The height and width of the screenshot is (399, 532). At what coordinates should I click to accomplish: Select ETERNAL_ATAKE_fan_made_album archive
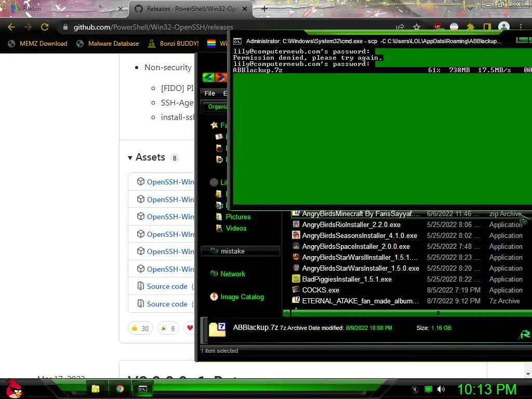361,301
